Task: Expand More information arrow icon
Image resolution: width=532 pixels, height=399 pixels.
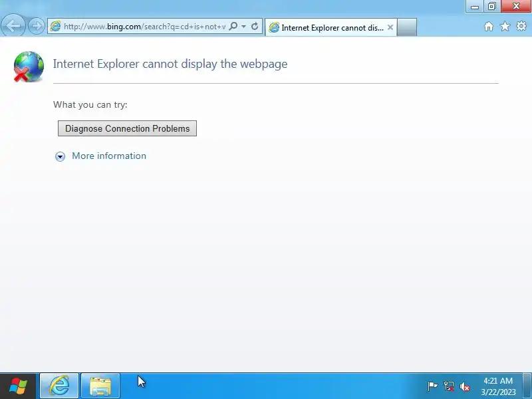Action: 60,156
